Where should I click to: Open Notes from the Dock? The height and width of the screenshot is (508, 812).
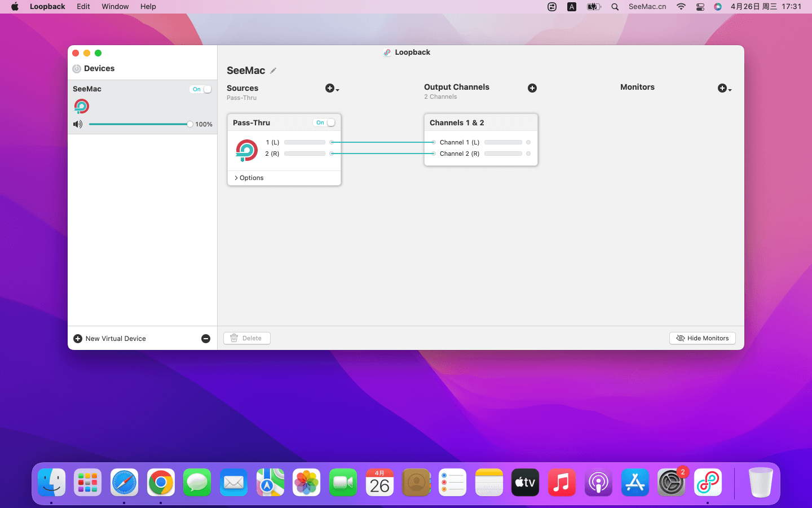click(x=489, y=483)
